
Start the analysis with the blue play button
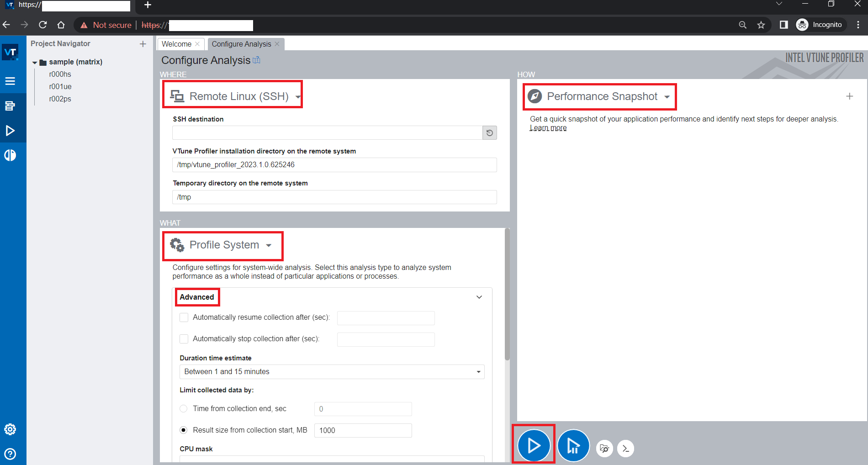click(x=533, y=445)
